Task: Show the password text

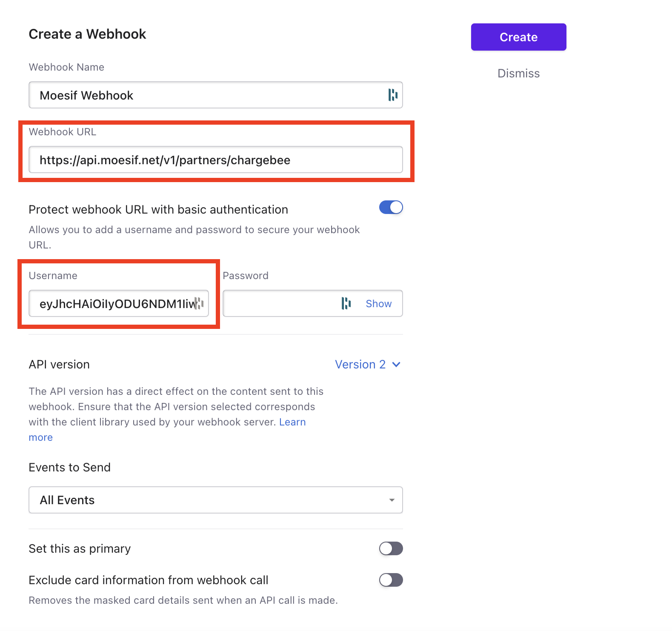Action: pyautogui.click(x=378, y=304)
